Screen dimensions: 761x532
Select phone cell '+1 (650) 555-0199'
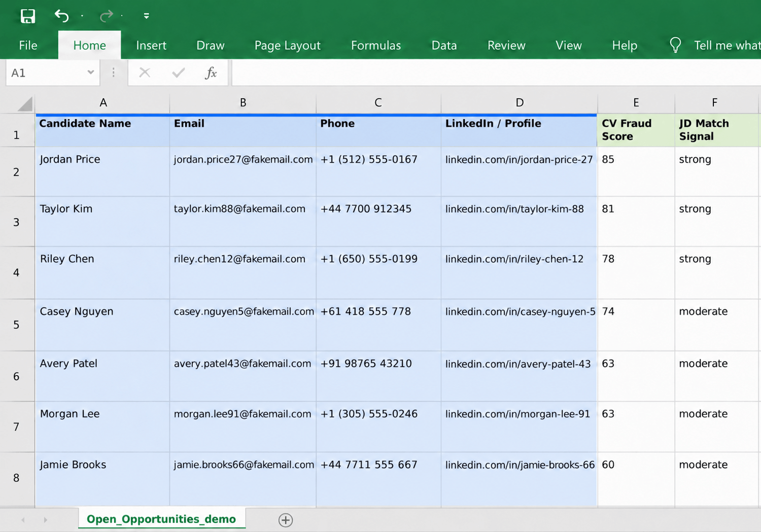pos(378,273)
